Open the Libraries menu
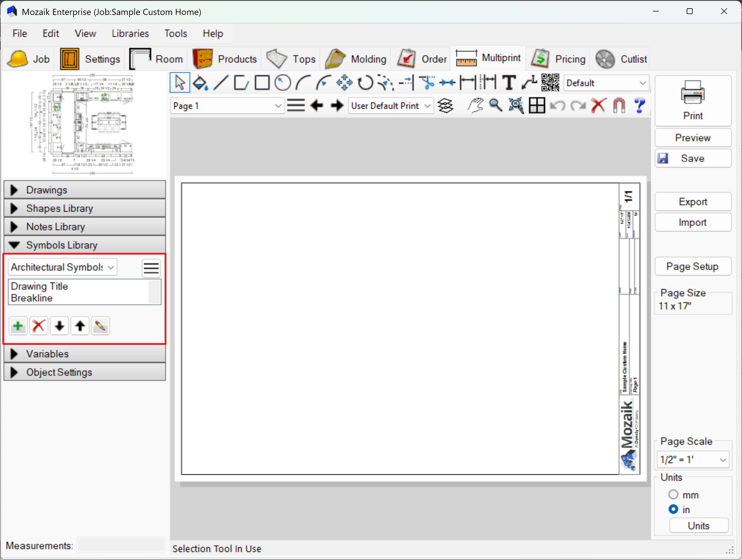 [x=130, y=34]
